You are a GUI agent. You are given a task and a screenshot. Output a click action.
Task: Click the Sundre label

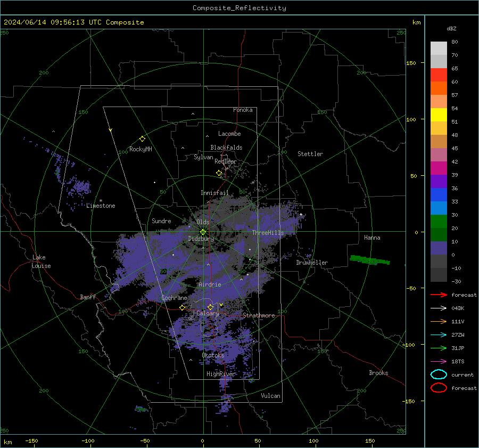click(161, 221)
